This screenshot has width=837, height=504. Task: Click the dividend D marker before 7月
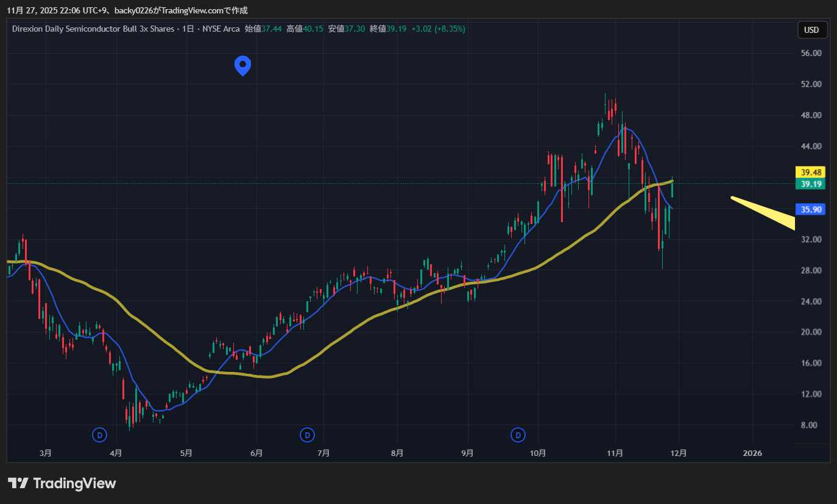click(308, 435)
